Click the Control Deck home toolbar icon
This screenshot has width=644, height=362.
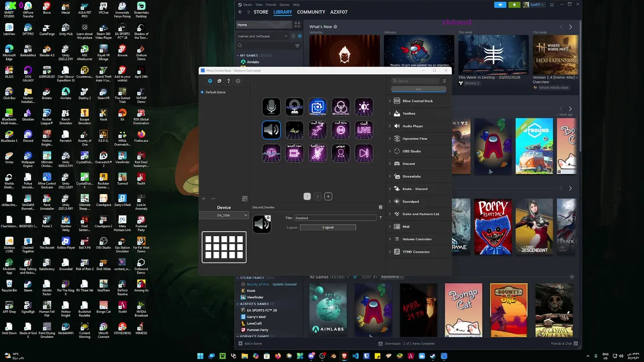(210, 81)
